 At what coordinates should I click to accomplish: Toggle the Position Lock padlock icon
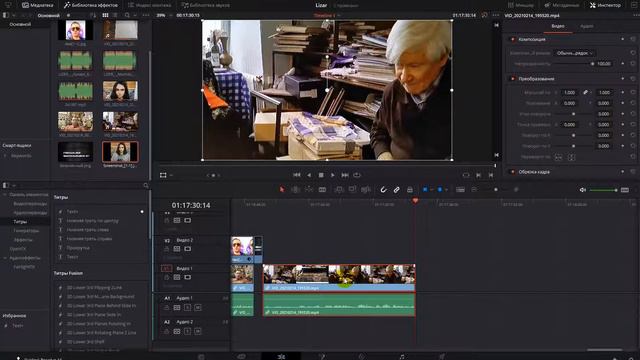click(409, 189)
